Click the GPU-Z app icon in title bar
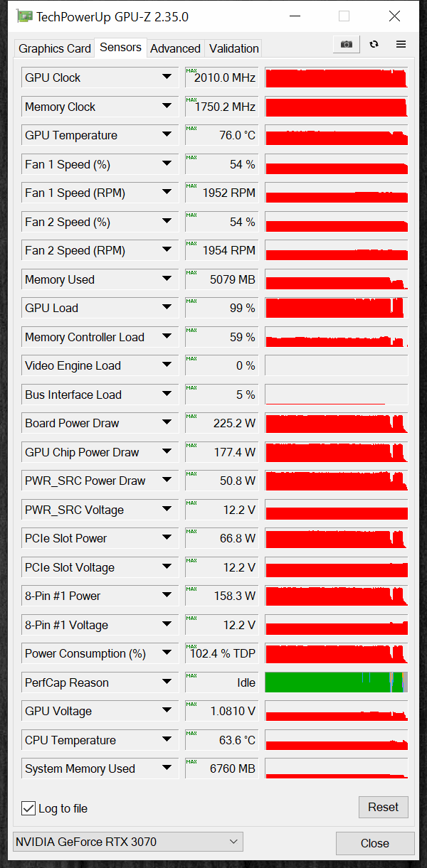 pyautogui.click(x=24, y=16)
